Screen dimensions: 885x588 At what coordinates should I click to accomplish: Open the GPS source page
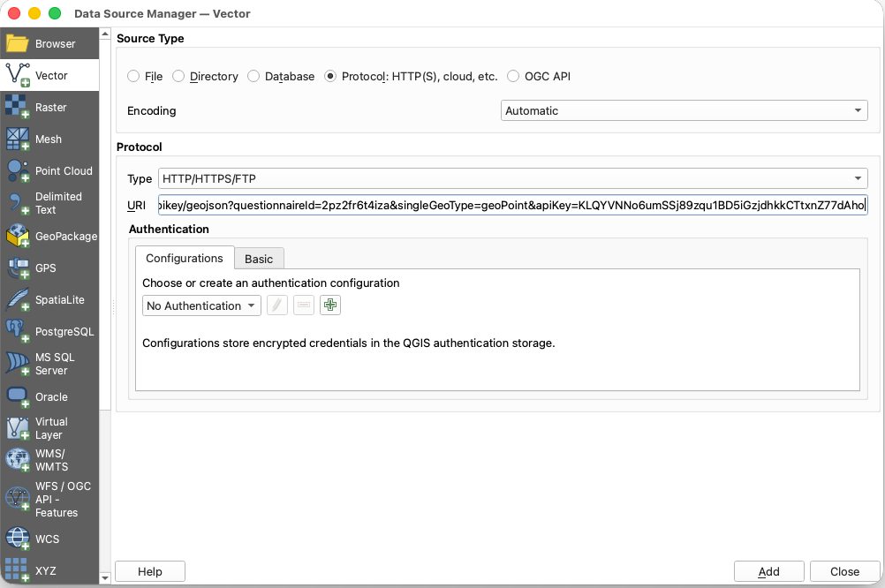(x=49, y=268)
